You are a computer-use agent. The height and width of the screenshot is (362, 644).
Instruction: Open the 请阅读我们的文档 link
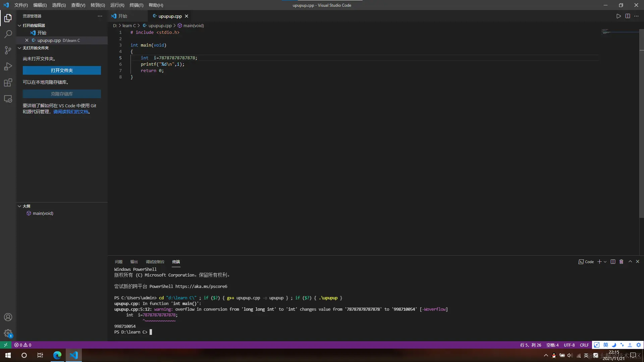tap(71, 112)
